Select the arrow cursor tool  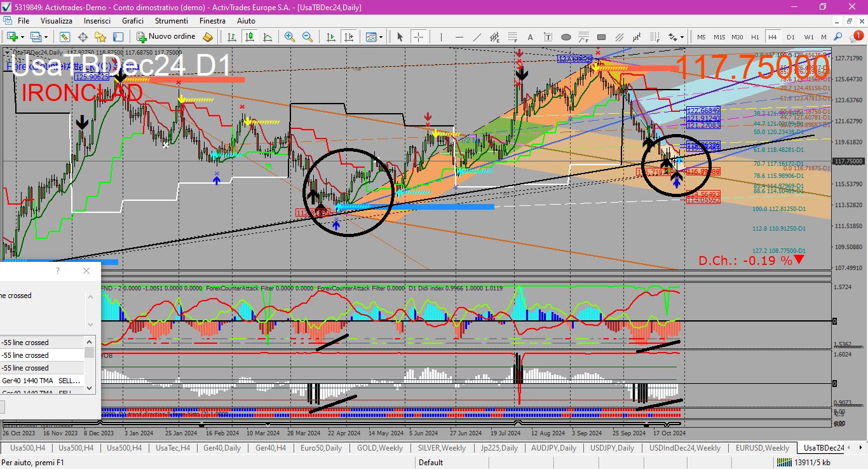coord(400,37)
